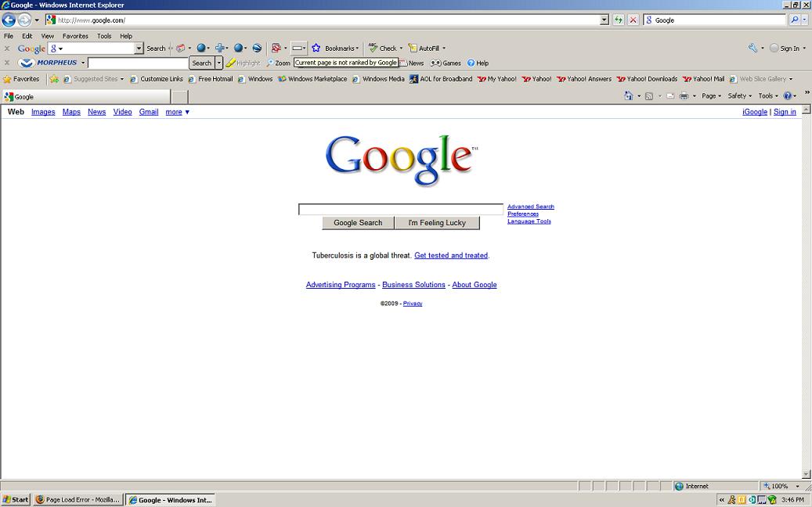
Task: Click the zoom level magnifier in status bar
Action: 767,486
